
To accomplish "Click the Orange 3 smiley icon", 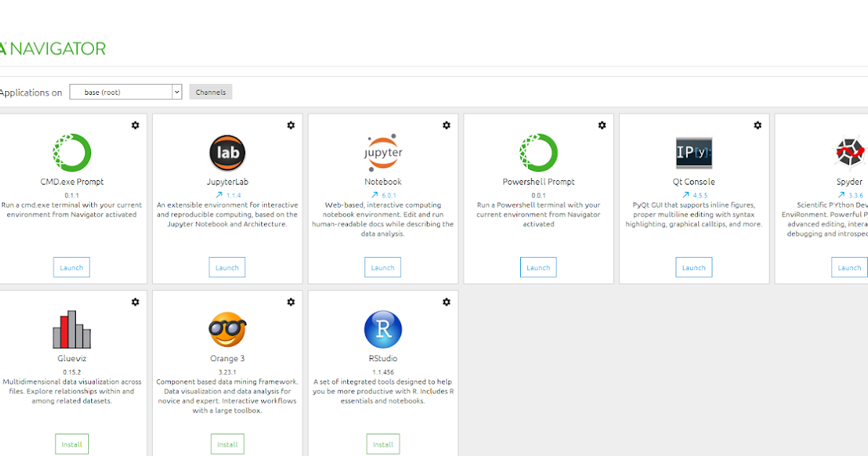I will coord(227,329).
